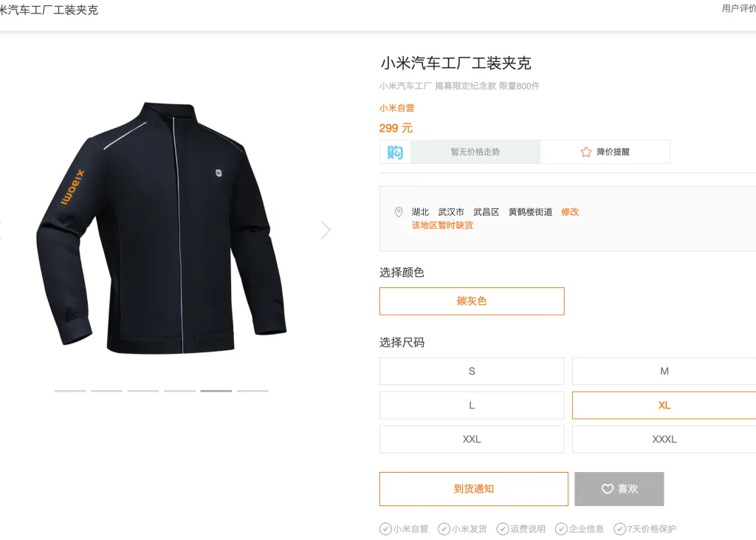
Task: Switch to 用户评价 tab in header
Action: (x=738, y=8)
